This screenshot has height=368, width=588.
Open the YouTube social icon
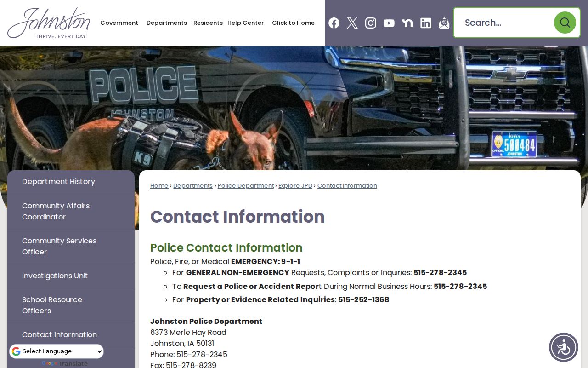(x=389, y=23)
